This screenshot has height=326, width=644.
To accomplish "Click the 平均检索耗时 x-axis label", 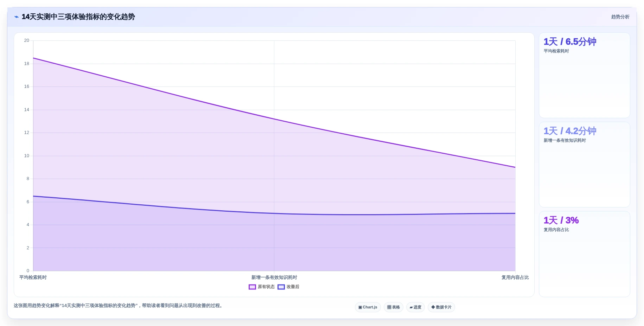I will (x=33, y=277).
